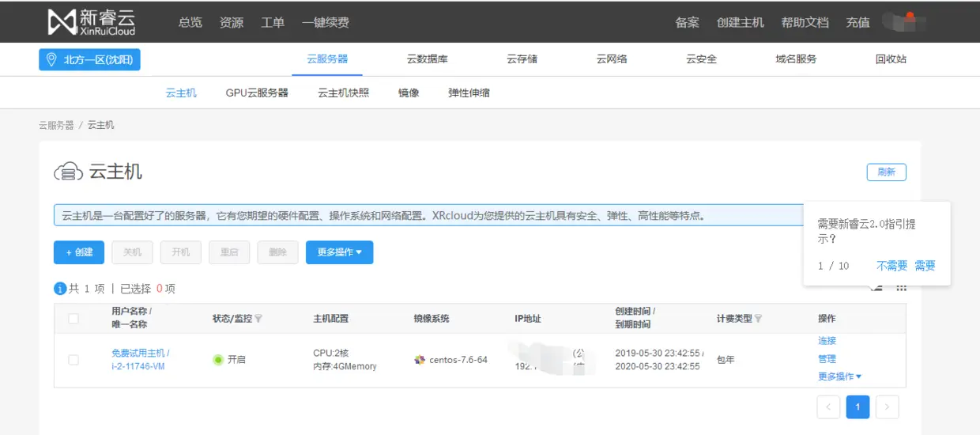Click the 开机 power-on button
This screenshot has height=435, width=980.
[x=180, y=252]
